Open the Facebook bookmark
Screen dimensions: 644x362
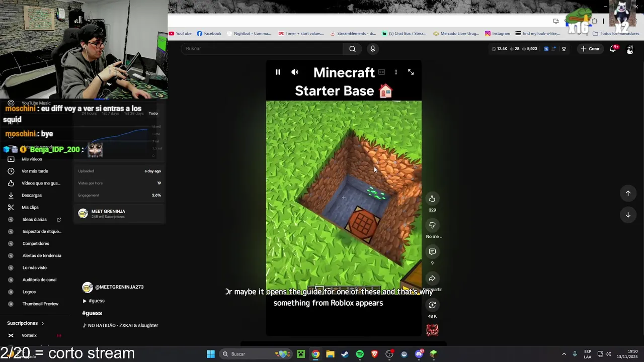point(209,34)
